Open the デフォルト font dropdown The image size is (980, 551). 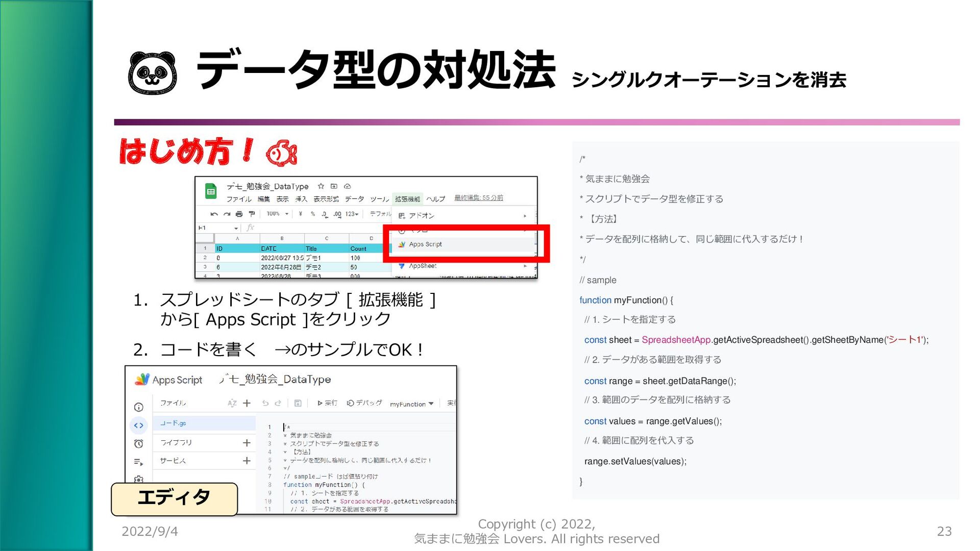pyautogui.click(x=380, y=214)
